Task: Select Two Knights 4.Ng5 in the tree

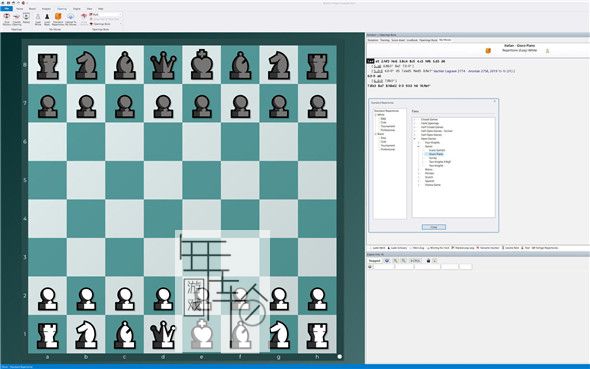Action: (440, 162)
